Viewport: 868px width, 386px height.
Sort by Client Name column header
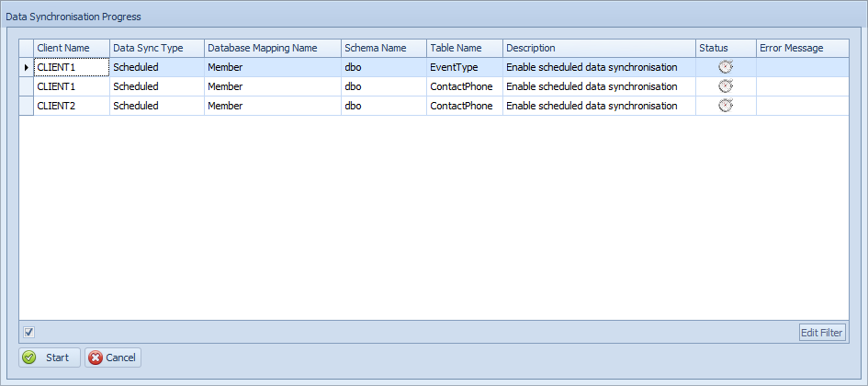[x=72, y=48]
